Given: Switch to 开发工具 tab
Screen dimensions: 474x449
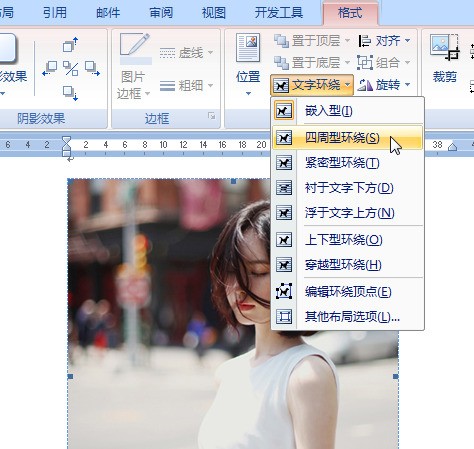Looking at the screenshot, I should click(279, 13).
